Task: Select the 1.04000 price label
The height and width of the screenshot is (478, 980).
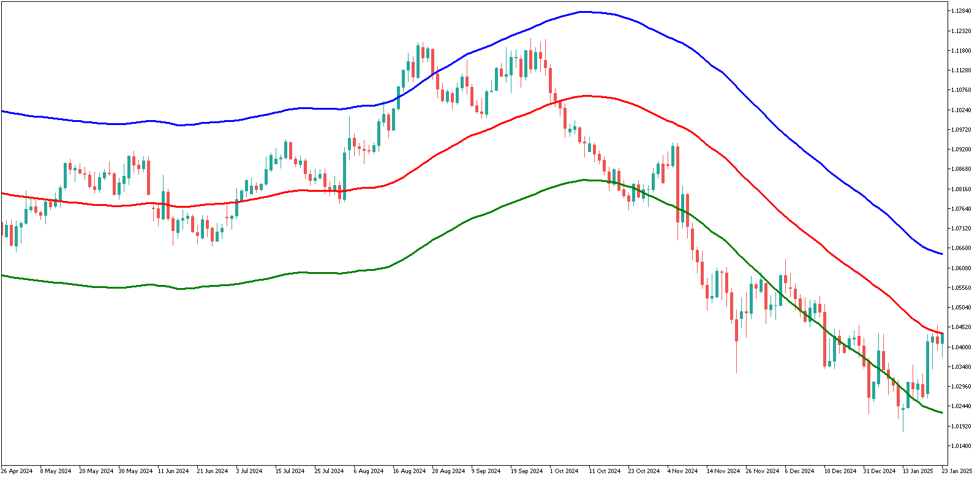Action: (961, 347)
